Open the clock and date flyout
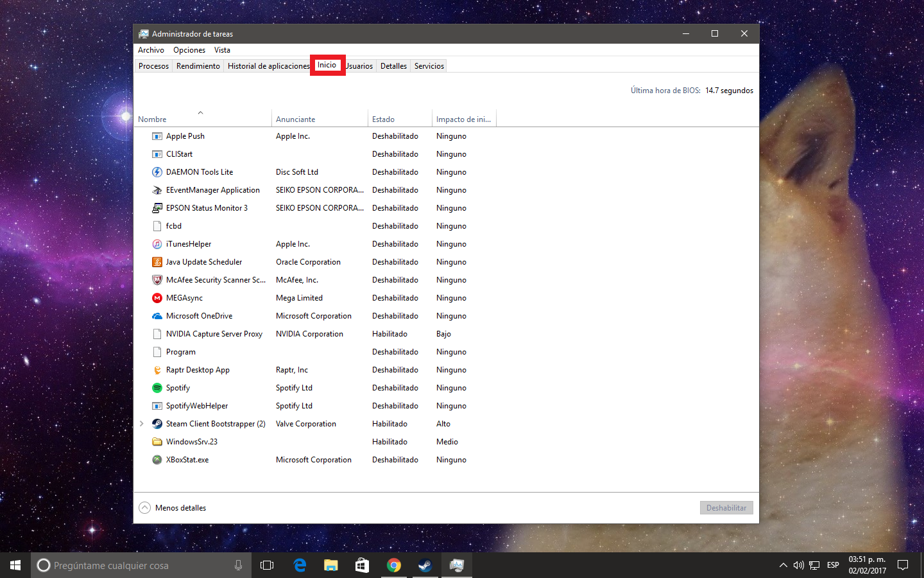 [867, 565]
